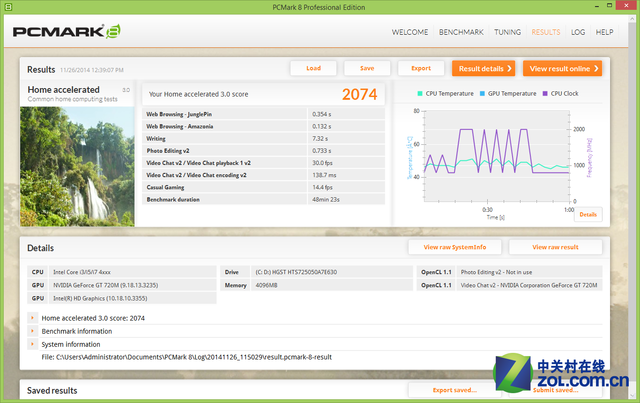Click the Save results button
640x403 pixels.
point(367,68)
